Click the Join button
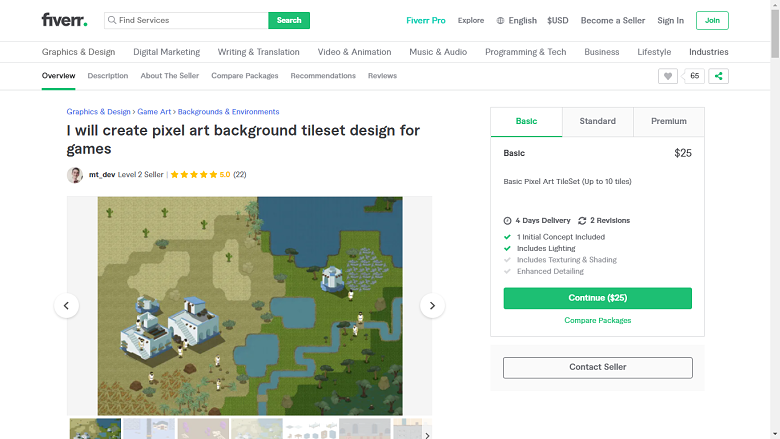The image size is (780, 439). (712, 20)
